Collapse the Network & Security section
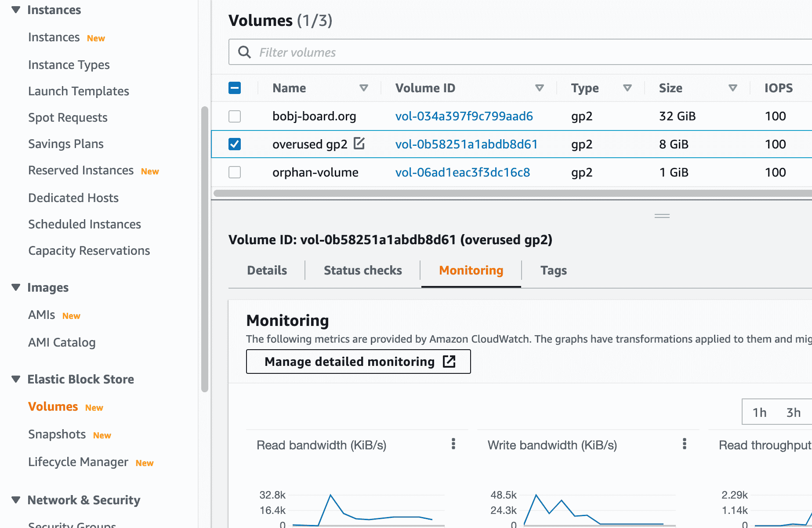 pyautogui.click(x=16, y=500)
